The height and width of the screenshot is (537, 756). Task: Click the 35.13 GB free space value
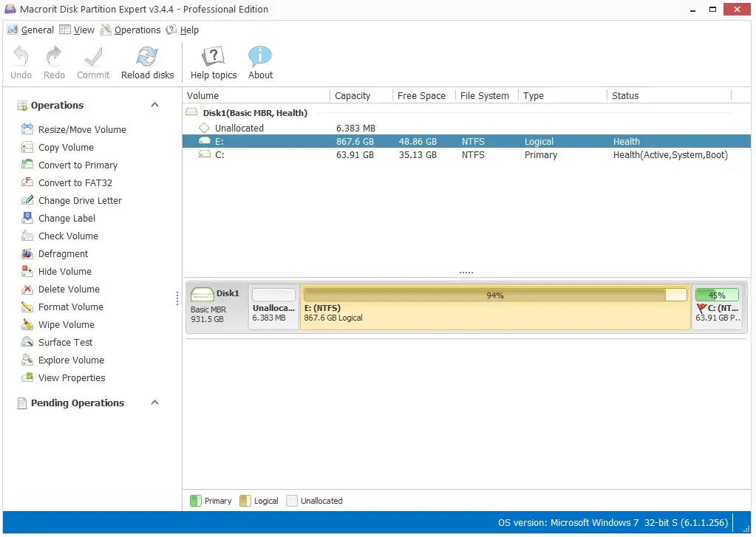418,154
